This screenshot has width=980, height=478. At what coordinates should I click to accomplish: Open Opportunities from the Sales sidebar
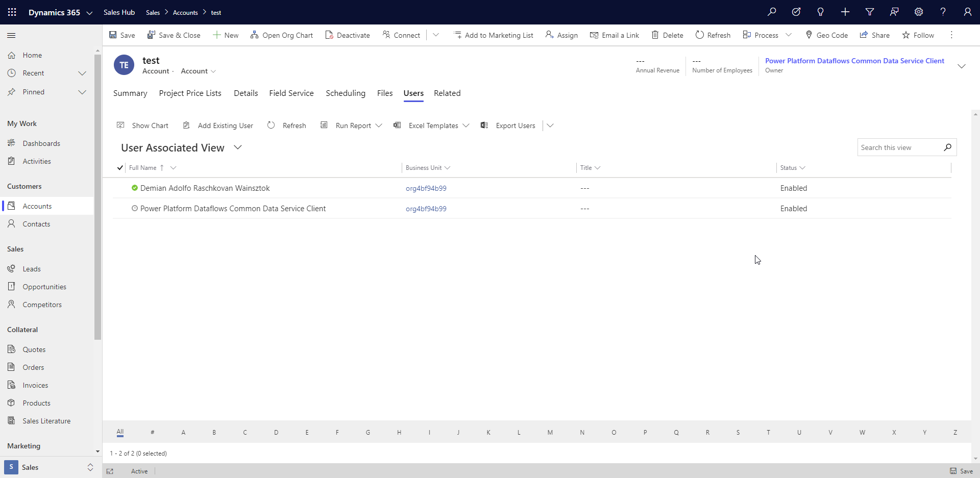coord(44,286)
